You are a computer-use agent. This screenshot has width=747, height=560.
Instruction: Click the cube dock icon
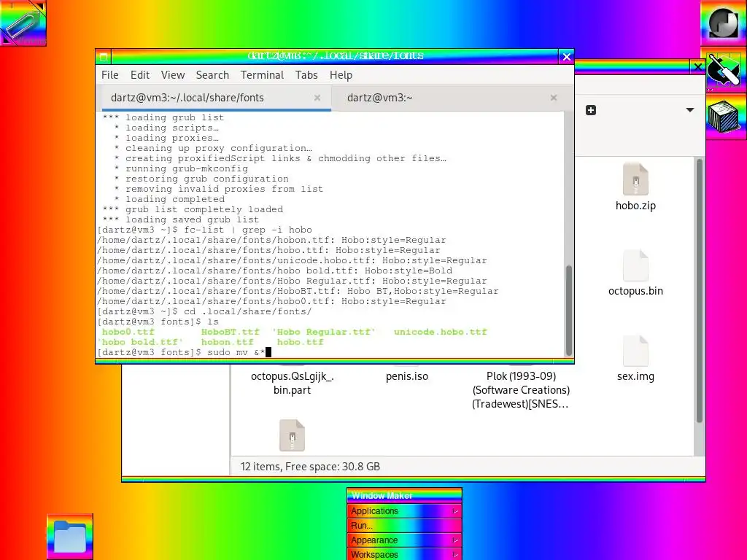[x=723, y=116]
